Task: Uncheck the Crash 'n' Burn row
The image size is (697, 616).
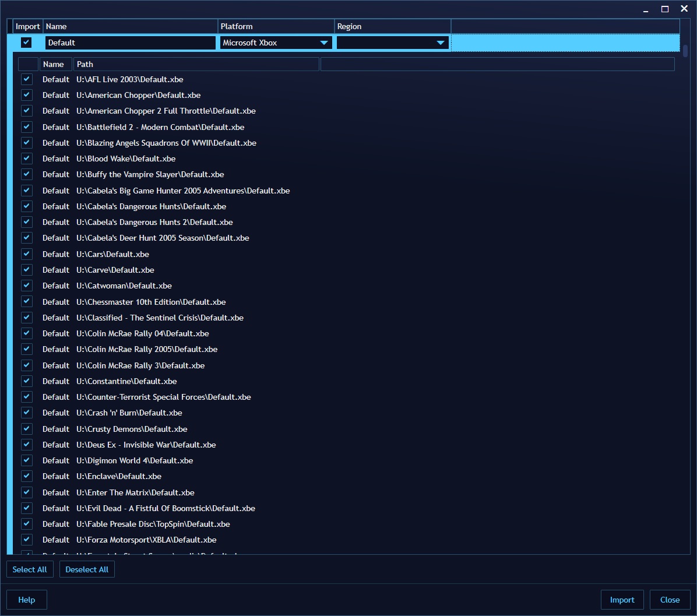Action: click(27, 413)
